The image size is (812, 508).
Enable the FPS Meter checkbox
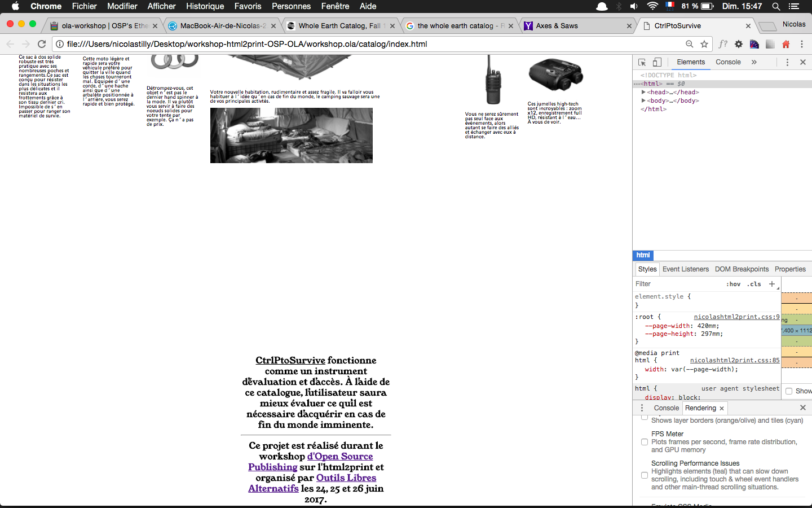645,442
